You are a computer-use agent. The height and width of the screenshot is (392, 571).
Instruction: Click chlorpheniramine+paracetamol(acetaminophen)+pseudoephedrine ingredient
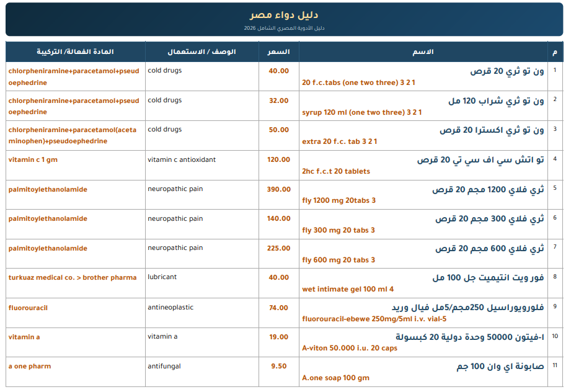[x=73, y=135]
